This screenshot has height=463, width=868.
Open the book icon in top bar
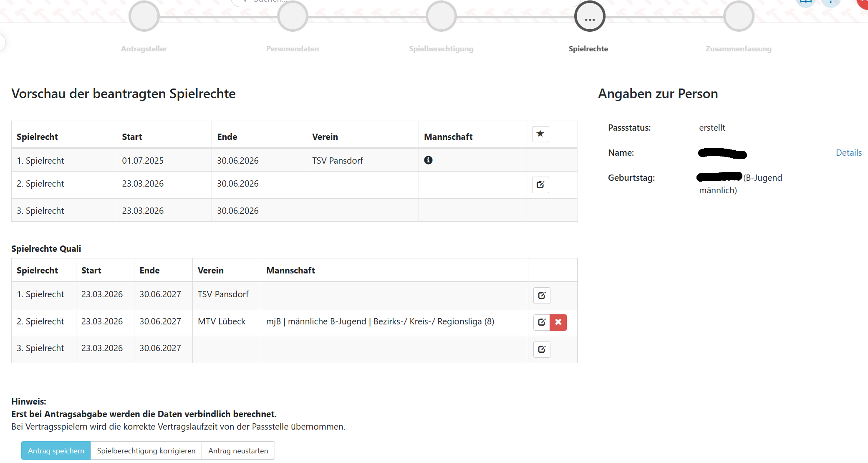pos(805,3)
